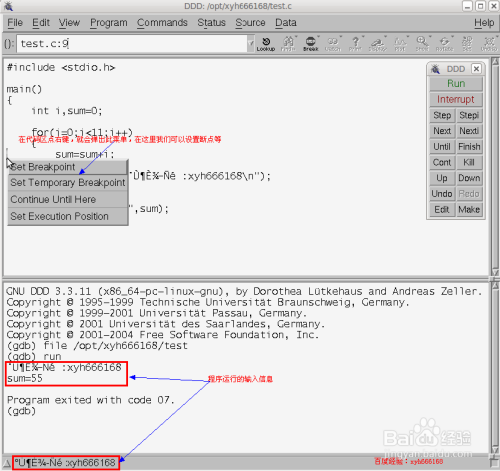Click the Watch toolbar icon
This screenshot has width=500, height=471.
333,44
